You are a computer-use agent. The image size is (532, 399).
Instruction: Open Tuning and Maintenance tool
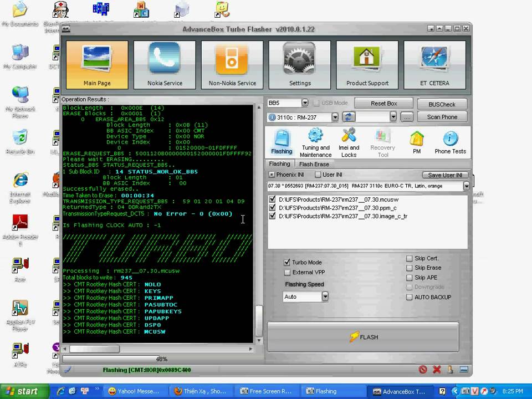point(315,142)
